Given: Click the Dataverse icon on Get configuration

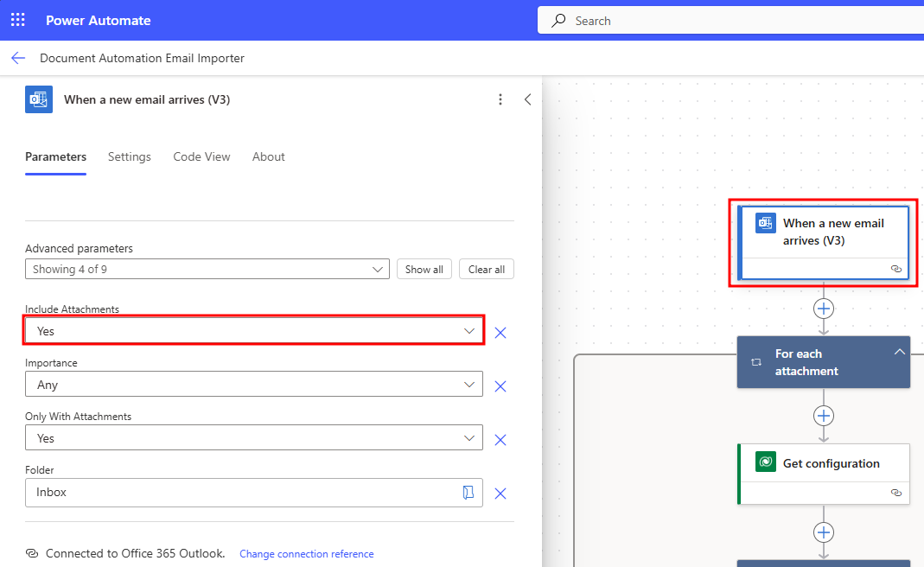Looking at the screenshot, I should [764, 462].
